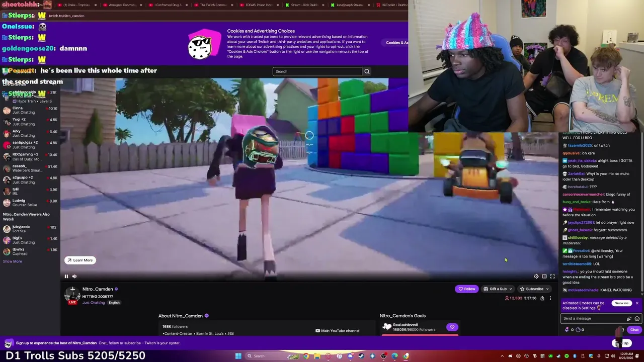Share the stream via share icon
644x362 pixels.
(542, 298)
